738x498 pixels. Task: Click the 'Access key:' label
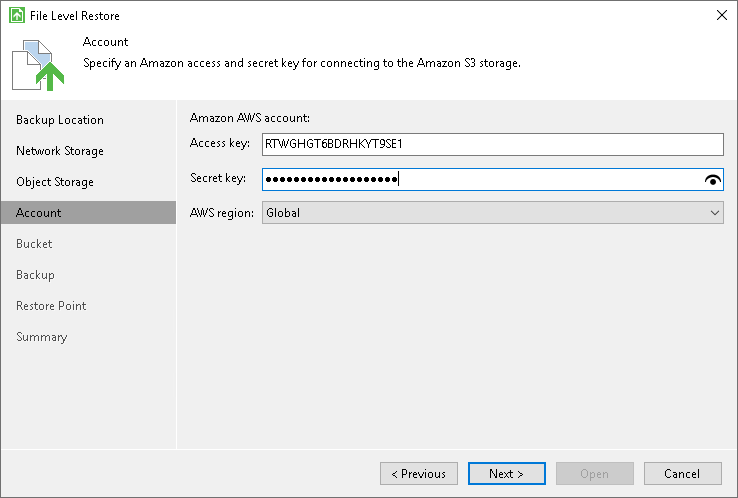click(219, 143)
